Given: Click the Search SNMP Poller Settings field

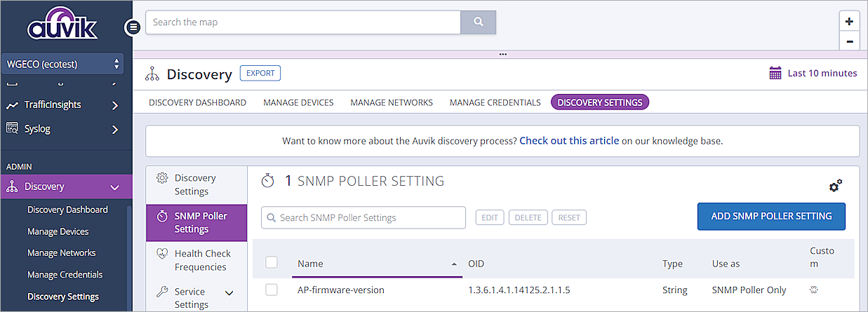Looking at the screenshot, I should point(363,217).
